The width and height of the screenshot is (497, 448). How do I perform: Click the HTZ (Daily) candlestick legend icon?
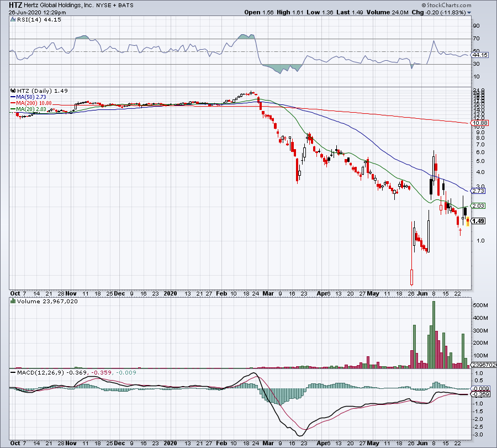coord(12,90)
